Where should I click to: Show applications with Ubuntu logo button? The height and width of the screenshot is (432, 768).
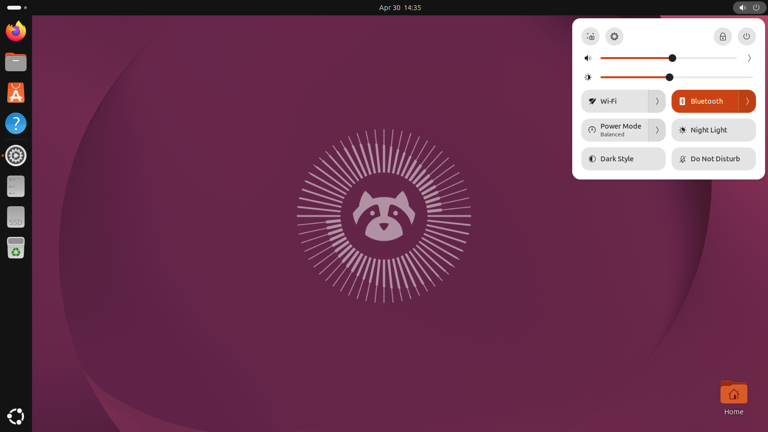(16, 416)
